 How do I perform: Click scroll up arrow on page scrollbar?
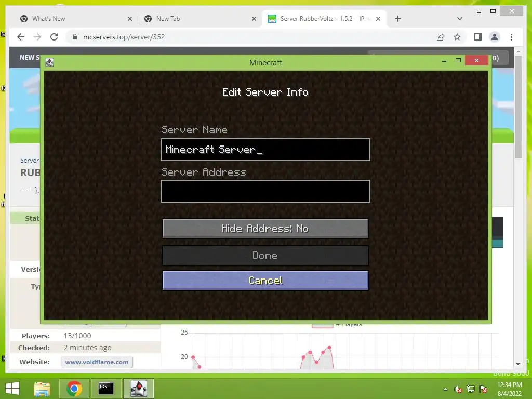[518, 51]
